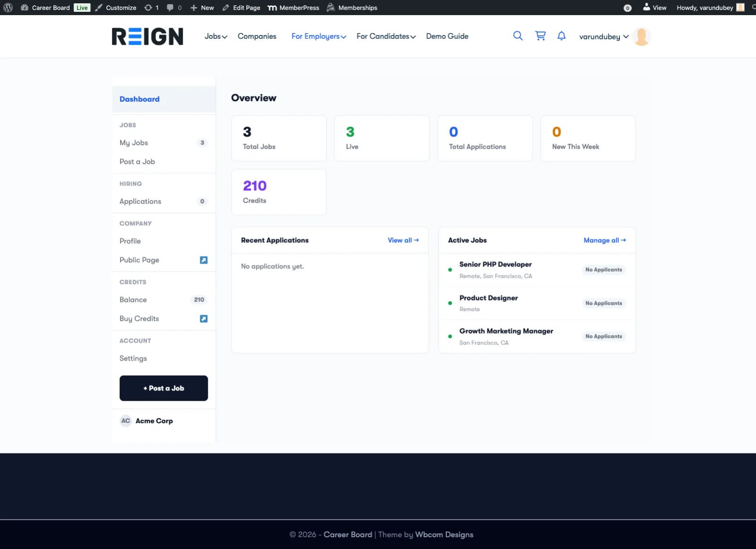Open Post a Job sidebar link

click(163, 162)
